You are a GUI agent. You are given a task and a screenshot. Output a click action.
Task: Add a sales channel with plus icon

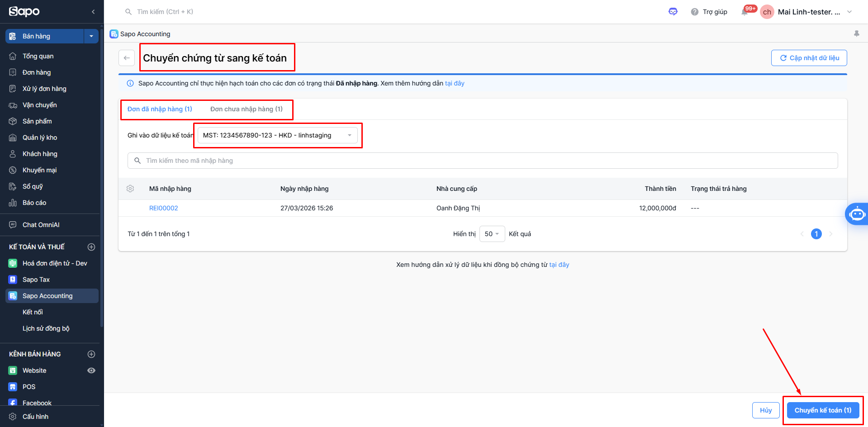click(x=91, y=354)
